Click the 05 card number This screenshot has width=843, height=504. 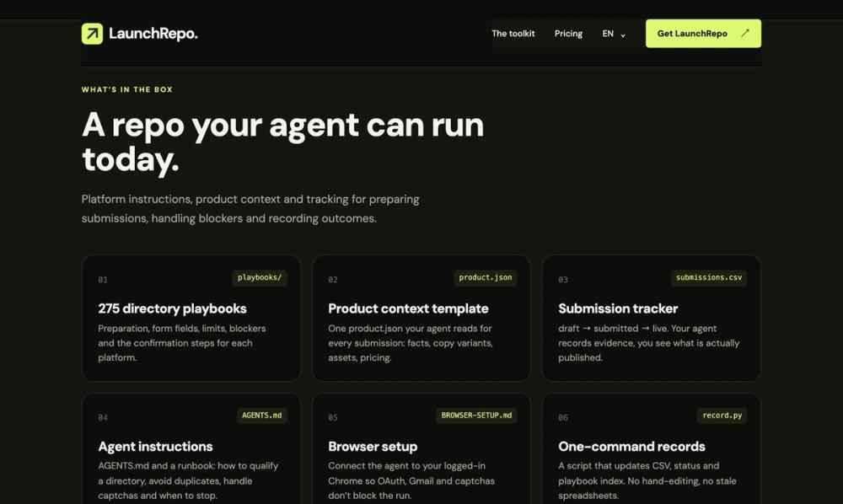(333, 417)
